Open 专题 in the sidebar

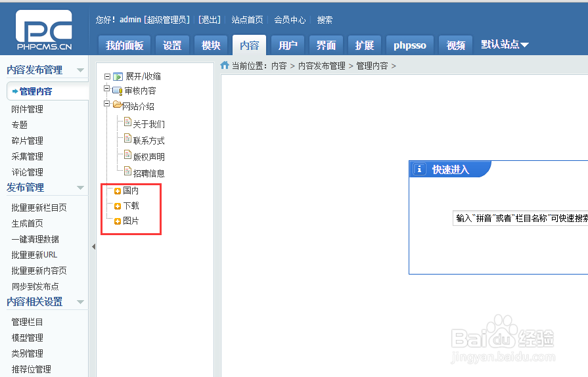[20, 125]
